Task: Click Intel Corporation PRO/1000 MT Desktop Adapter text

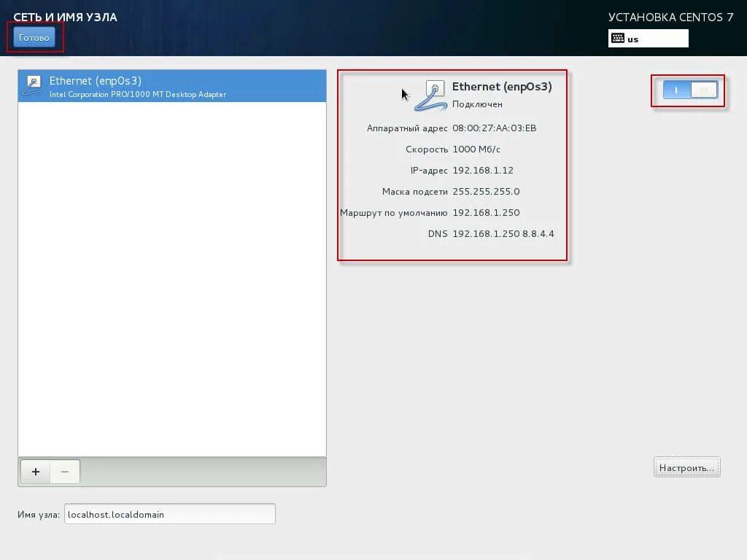Action: pos(138,94)
